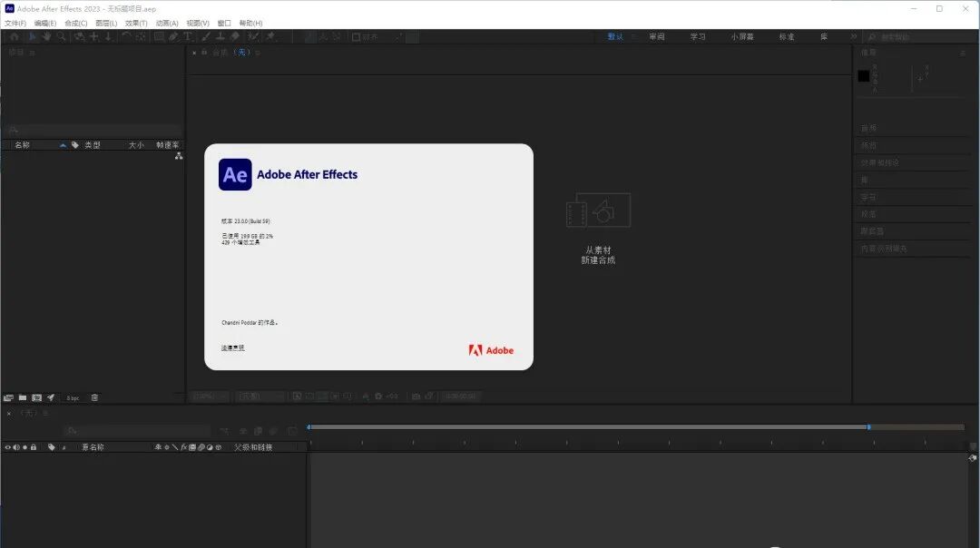This screenshot has width=980, height=548.
Task: Open the 合成(C) menu
Action: 75,23
